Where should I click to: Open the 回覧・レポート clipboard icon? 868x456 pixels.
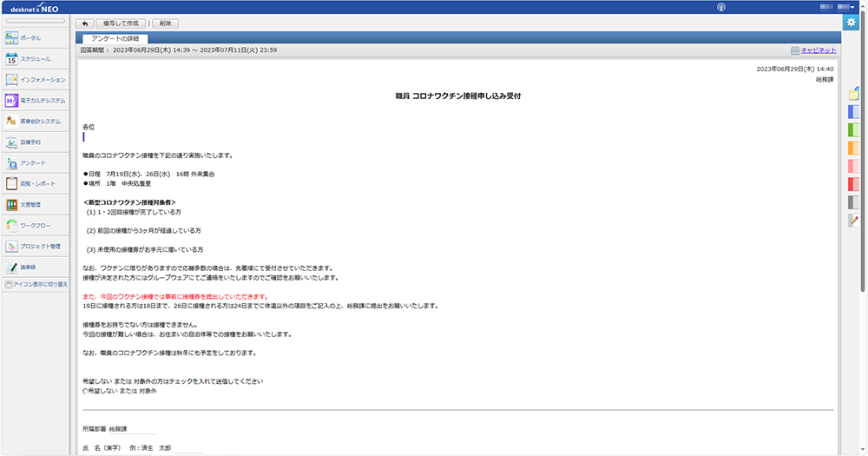click(x=11, y=183)
